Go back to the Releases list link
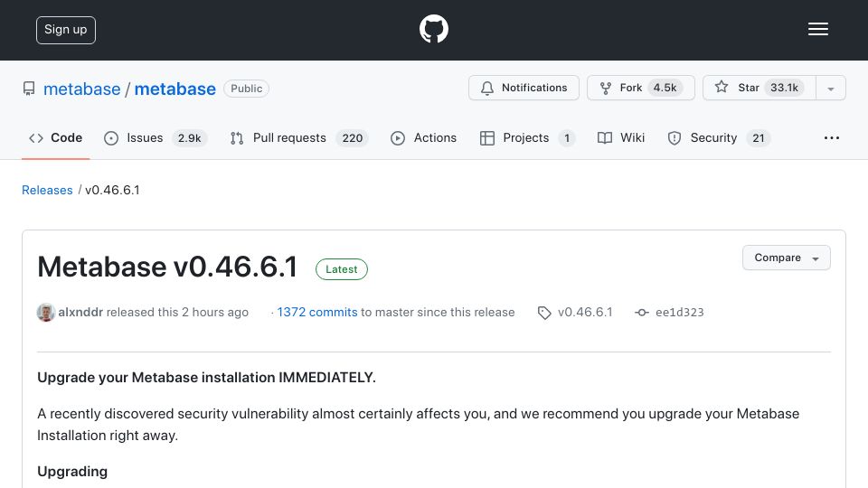The image size is (868, 488). (x=47, y=191)
